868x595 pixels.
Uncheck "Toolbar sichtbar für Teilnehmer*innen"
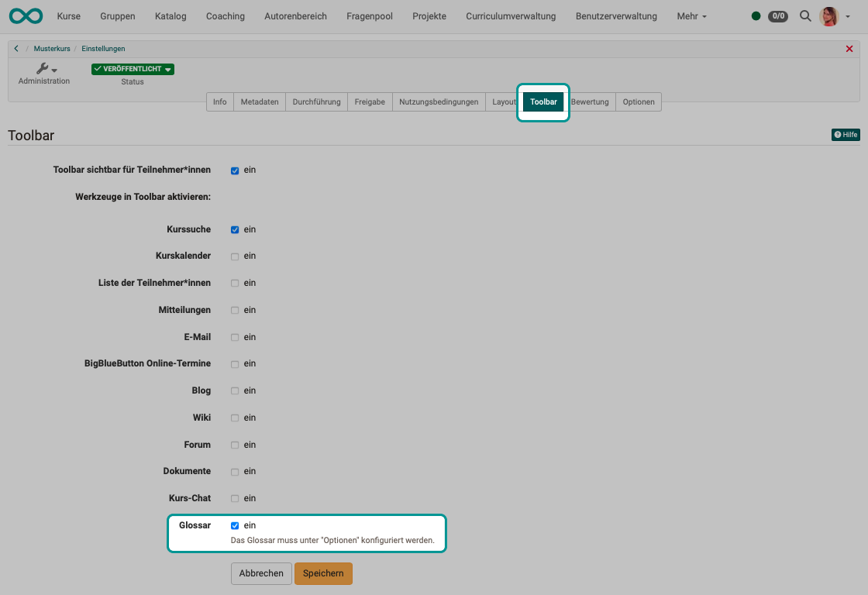[235, 170]
